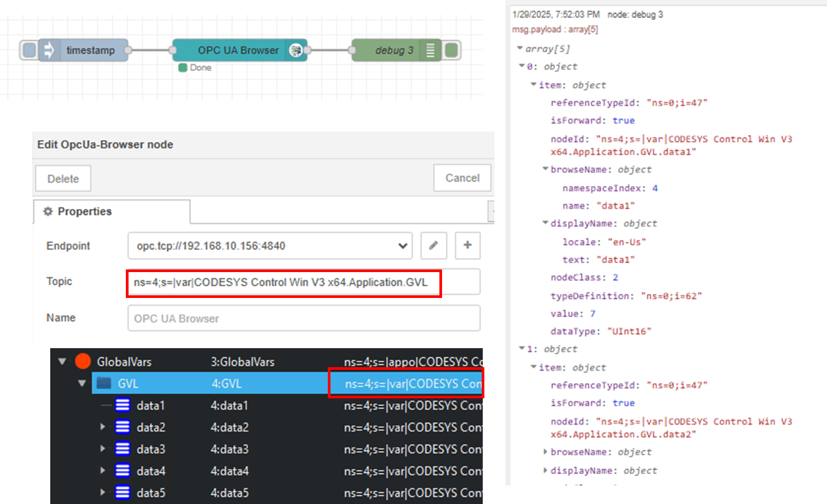Click the 3:GlobalVars browse name cell
The width and height of the screenshot is (827, 504).
click(x=243, y=362)
